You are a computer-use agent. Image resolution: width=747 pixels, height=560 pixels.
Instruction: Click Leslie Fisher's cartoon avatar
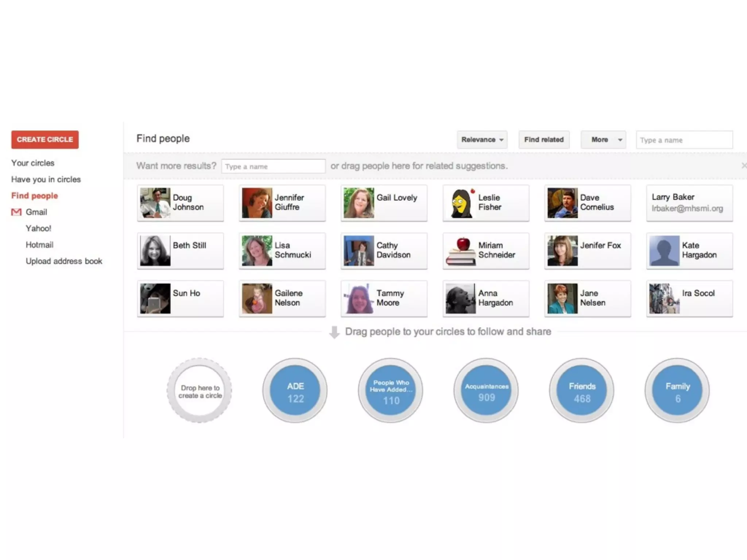coord(461,203)
